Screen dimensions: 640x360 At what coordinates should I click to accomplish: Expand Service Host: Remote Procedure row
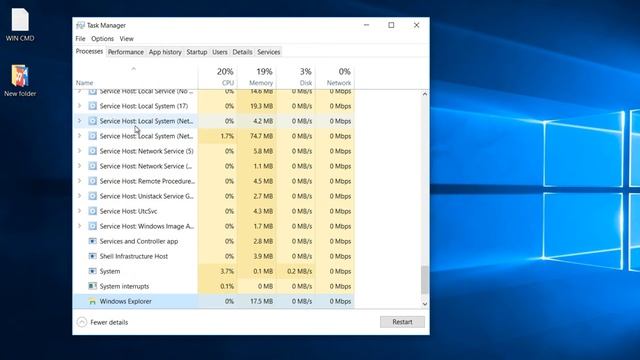80,181
